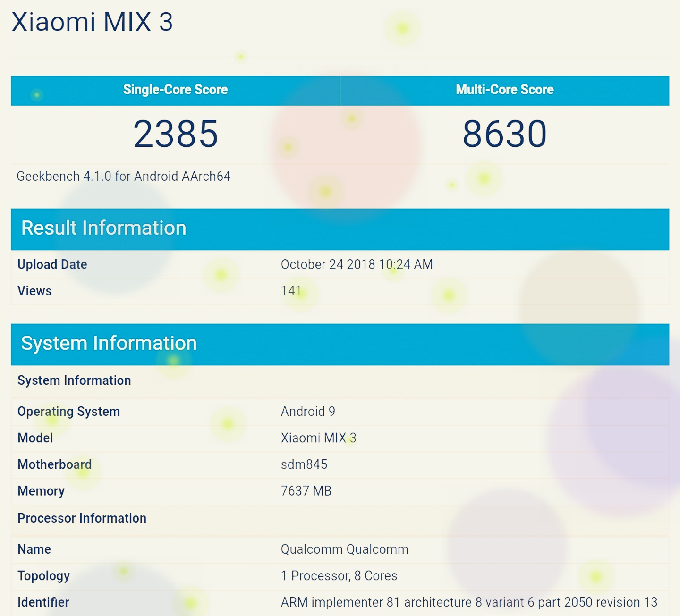680x616 pixels.
Task: Select the Multi-Core Score header
Action: (505, 90)
